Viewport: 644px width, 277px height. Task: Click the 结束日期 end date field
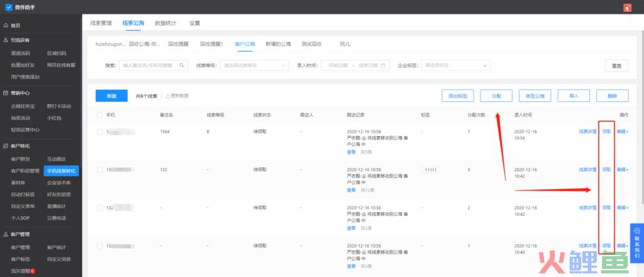367,65
